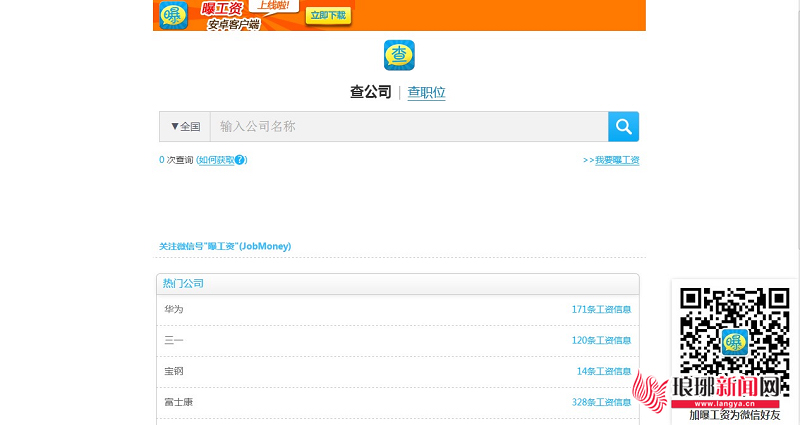Click the 关注微信号 JobMoney link
Viewport: 800px width, 425px height.
click(x=225, y=246)
